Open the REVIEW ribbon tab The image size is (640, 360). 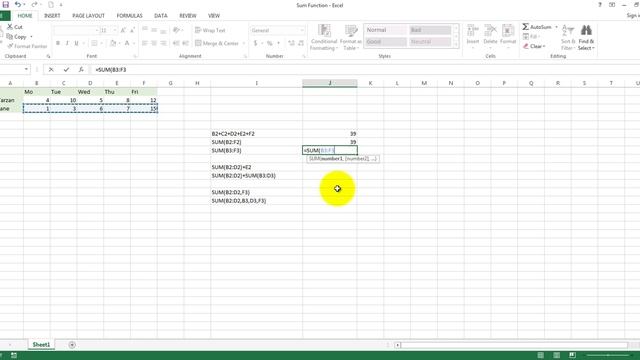coord(188,16)
